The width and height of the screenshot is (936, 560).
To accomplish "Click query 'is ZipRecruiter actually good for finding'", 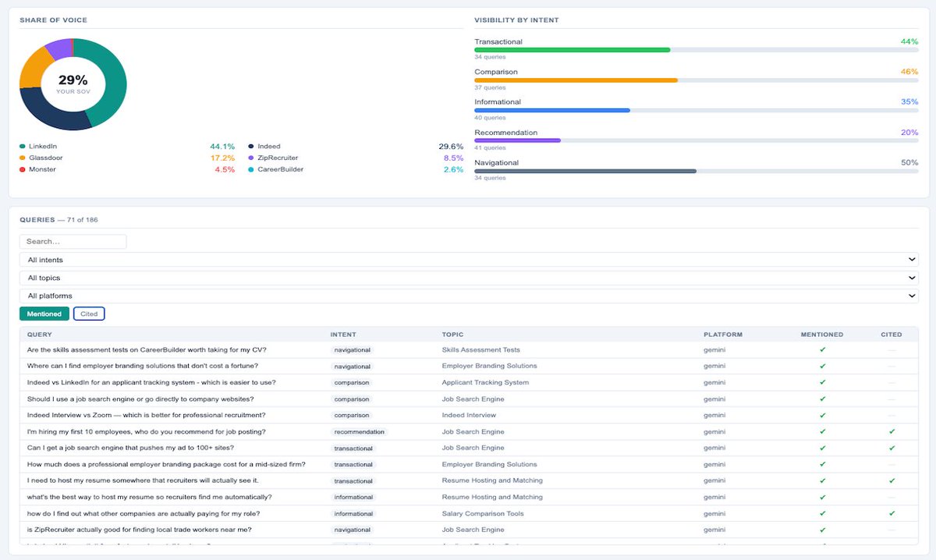I will tap(140, 530).
